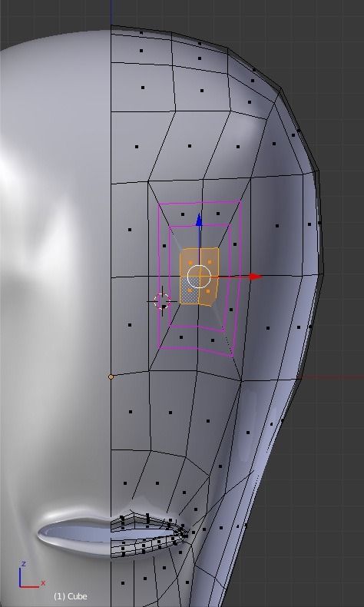Click the blue Z-axis manipulator arrow
The height and width of the screenshot is (607, 364).
(199, 220)
